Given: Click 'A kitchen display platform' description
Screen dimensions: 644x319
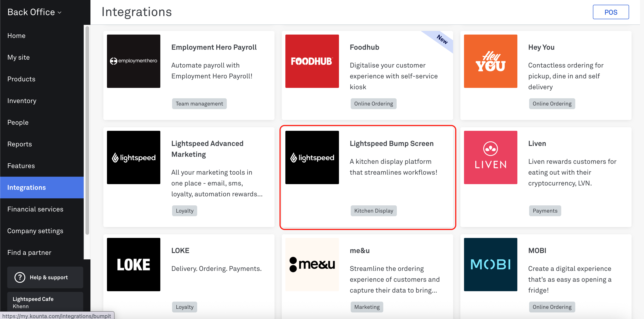Looking at the screenshot, I should coord(393,167).
